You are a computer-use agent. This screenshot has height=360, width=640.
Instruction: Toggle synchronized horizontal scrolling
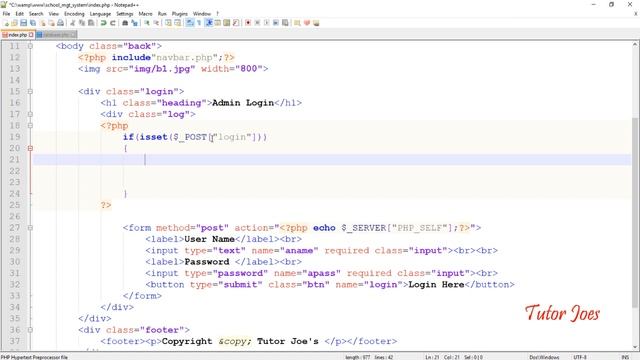[178, 23]
